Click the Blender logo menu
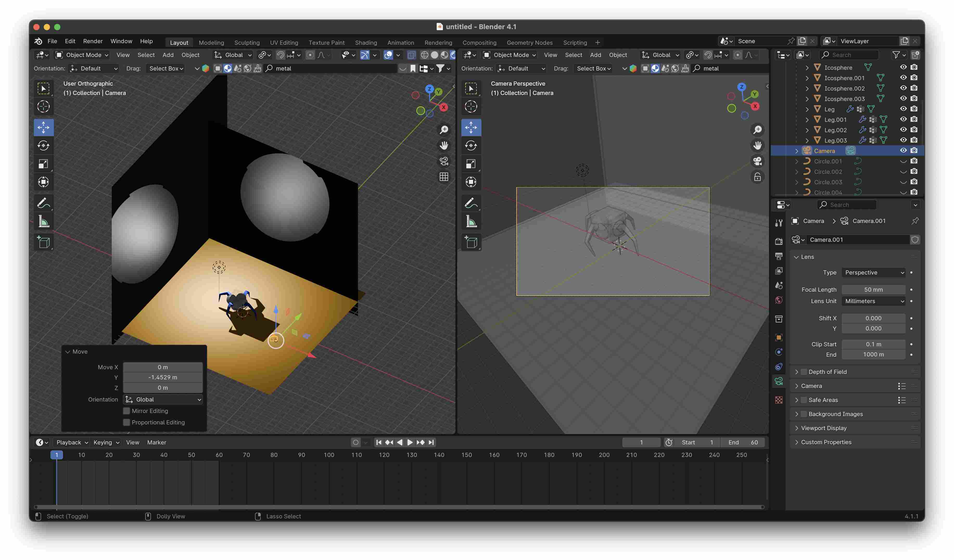954x560 pixels. (x=38, y=41)
